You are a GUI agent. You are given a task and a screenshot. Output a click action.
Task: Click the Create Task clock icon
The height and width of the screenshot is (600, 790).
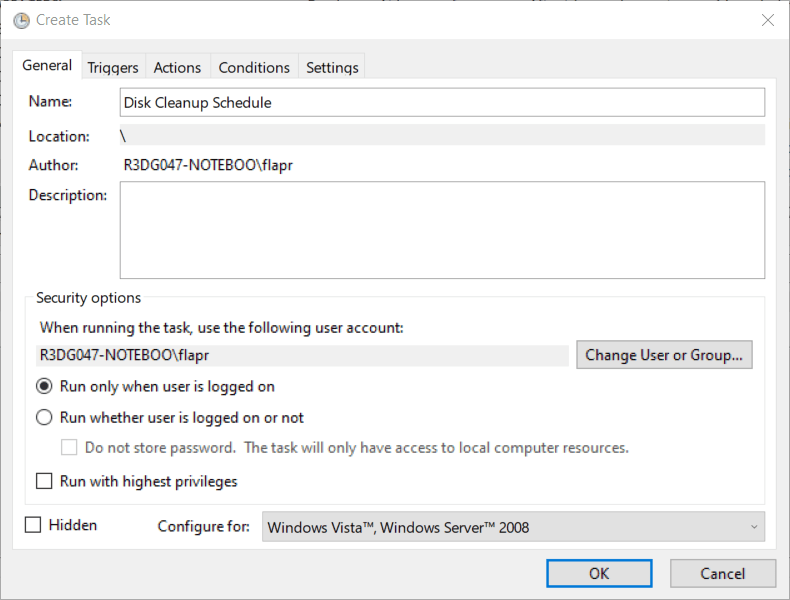pyautogui.click(x=21, y=20)
